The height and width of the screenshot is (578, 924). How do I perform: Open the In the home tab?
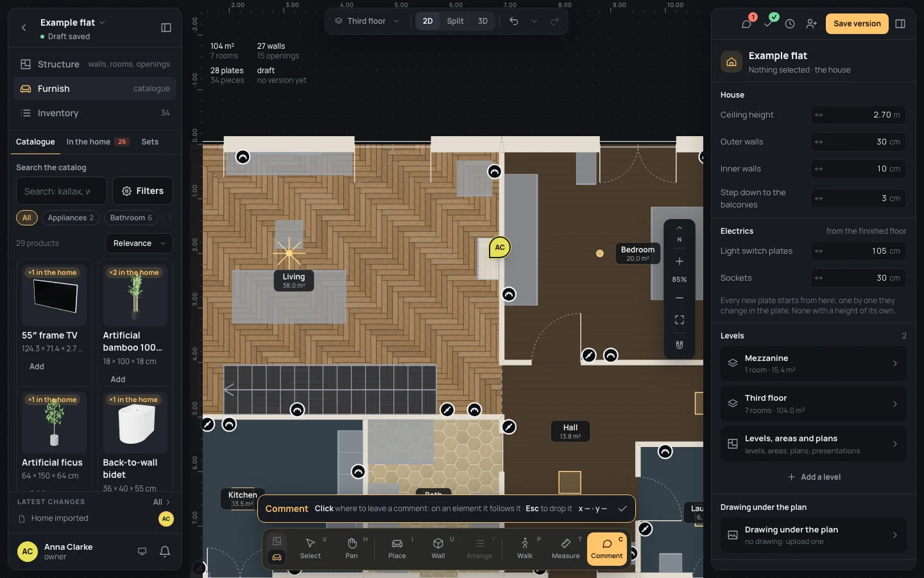(x=98, y=142)
